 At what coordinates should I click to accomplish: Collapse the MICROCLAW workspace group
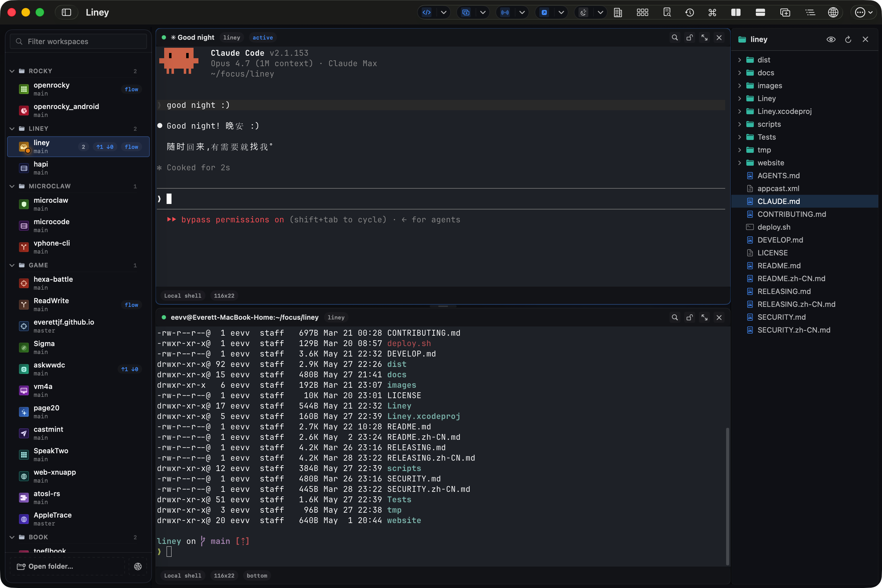click(x=12, y=186)
